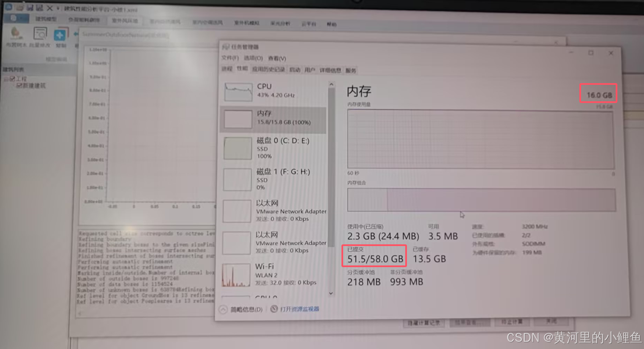Image resolution: width=644 pixels, height=349 pixels.
Task: Switch to the 服务 tab
Action: click(x=351, y=70)
